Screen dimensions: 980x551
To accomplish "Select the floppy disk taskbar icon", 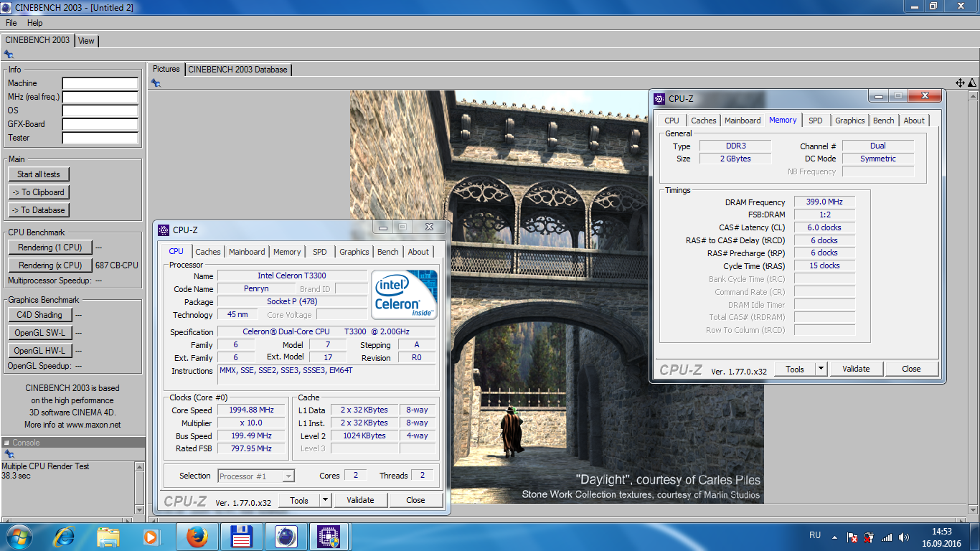I will (x=240, y=537).
